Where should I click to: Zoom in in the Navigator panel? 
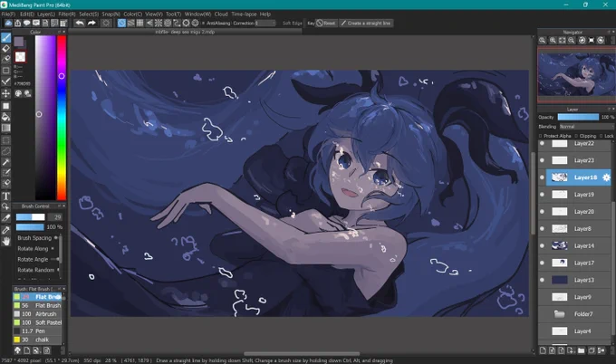pyautogui.click(x=553, y=41)
